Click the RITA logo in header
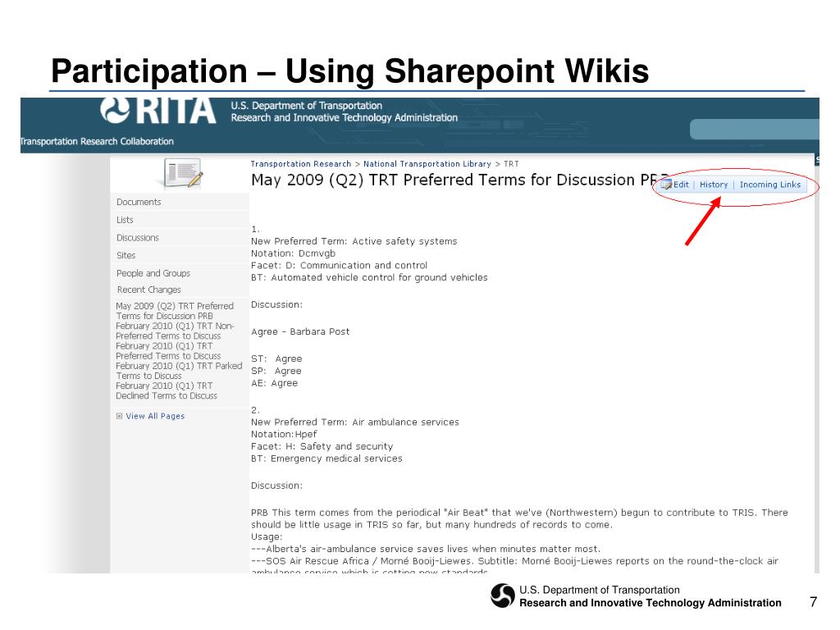 coord(158,111)
